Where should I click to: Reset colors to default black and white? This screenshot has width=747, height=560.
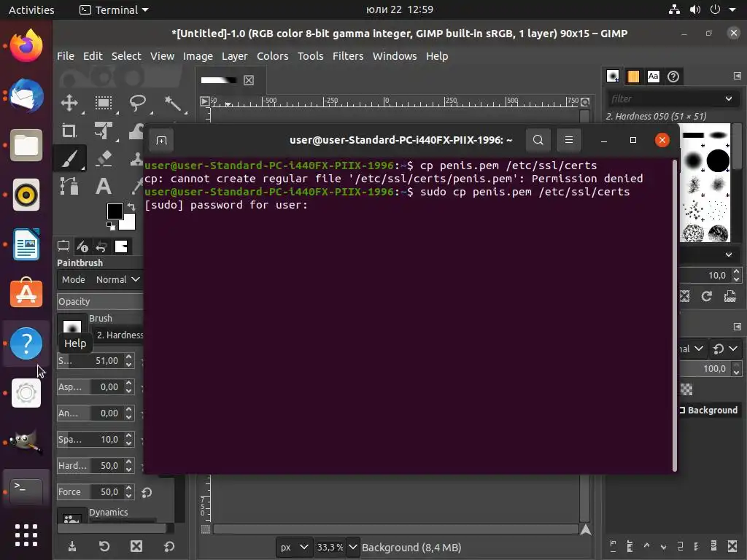point(111,226)
